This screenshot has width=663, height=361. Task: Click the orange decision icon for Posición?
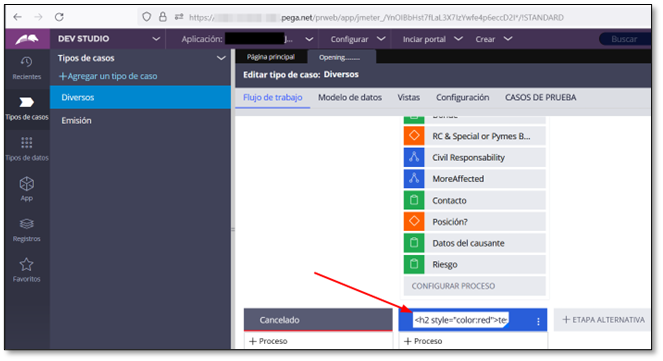(x=414, y=222)
